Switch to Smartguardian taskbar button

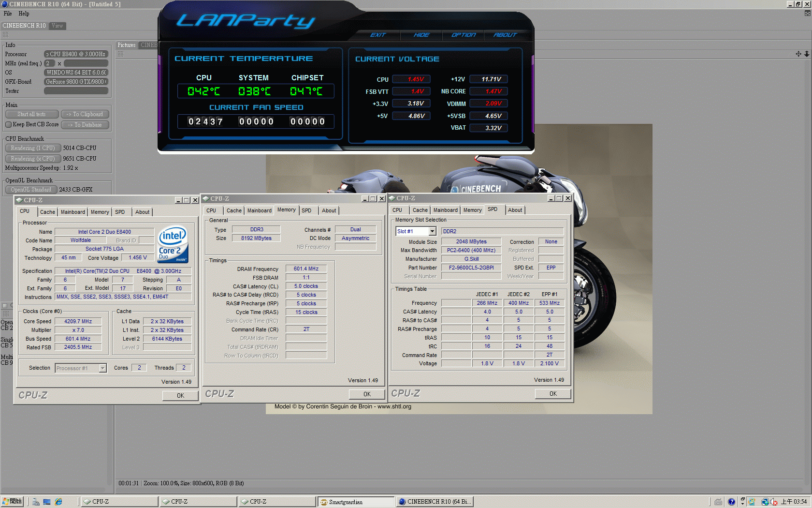coord(356,502)
